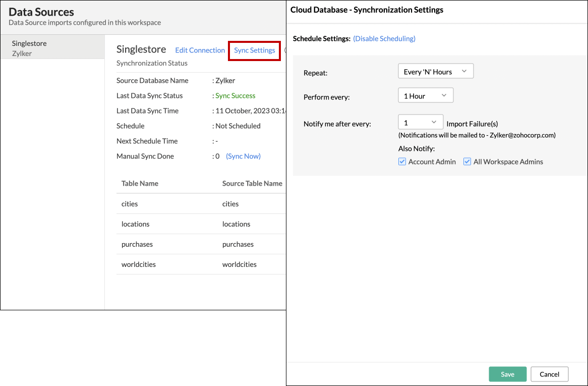Screen dimensions: 588x386
Task: Select the Zylker workspace in the sidebar
Action: point(29,53)
